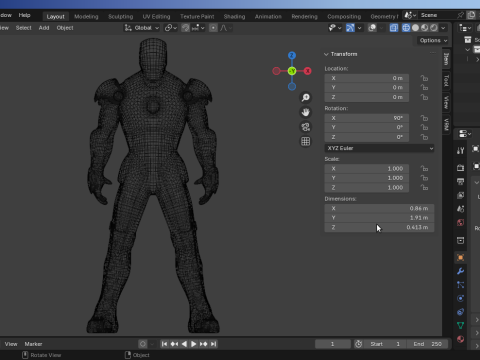Open the Help menu
The image size is (480, 360).
(x=24, y=15)
